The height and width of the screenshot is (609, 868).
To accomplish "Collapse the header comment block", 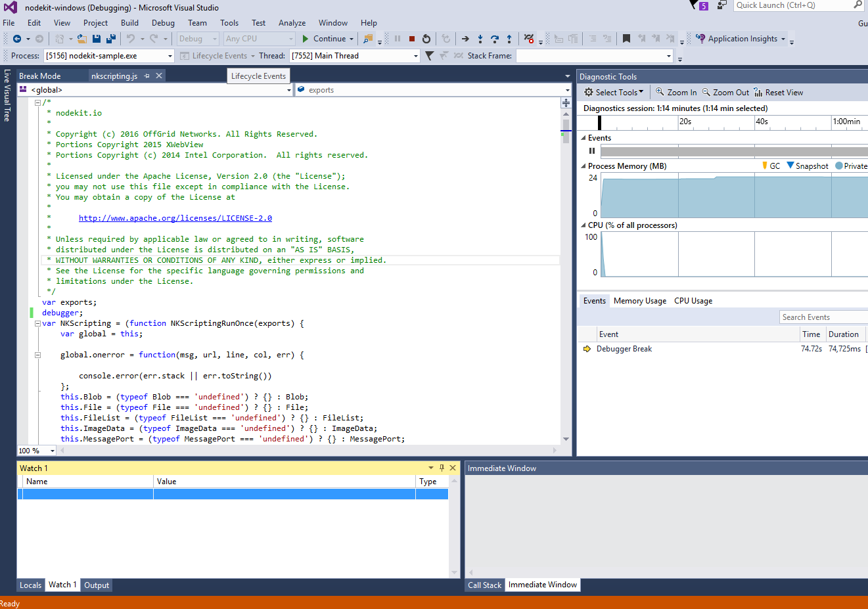I will pyautogui.click(x=38, y=102).
